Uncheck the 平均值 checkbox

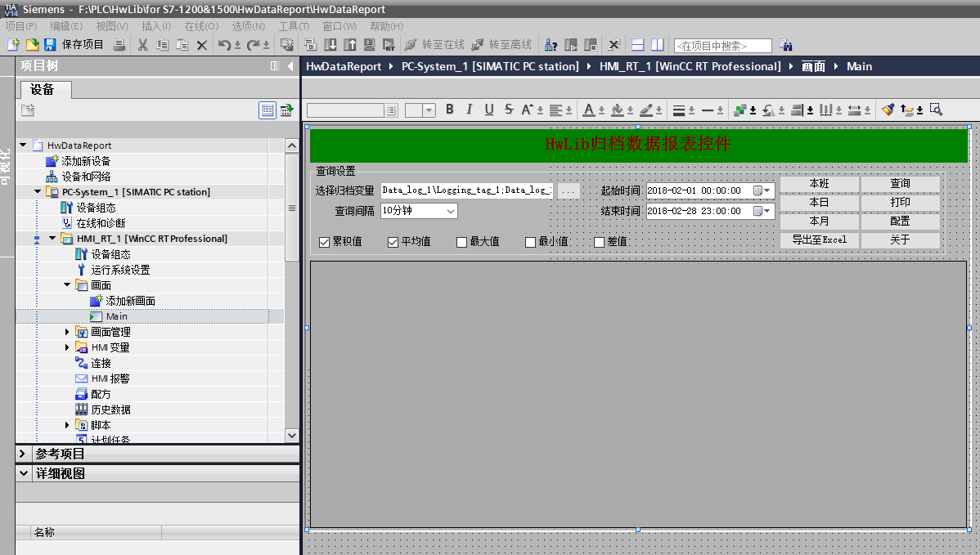point(393,242)
